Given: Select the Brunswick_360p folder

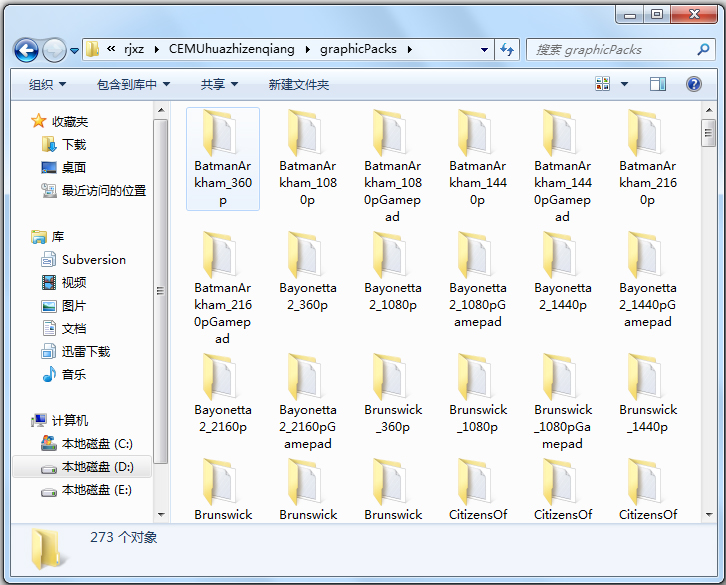Looking at the screenshot, I should coord(393,395).
